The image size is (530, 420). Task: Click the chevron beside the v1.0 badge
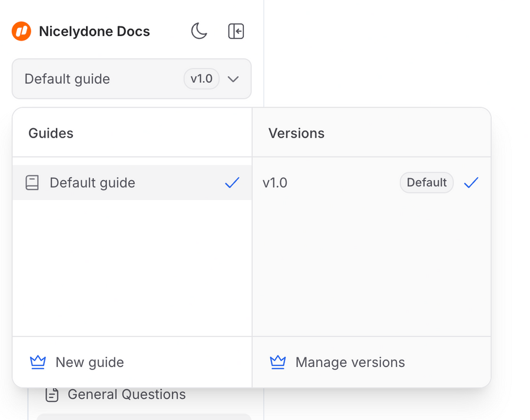pyautogui.click(x=233, y=79)
